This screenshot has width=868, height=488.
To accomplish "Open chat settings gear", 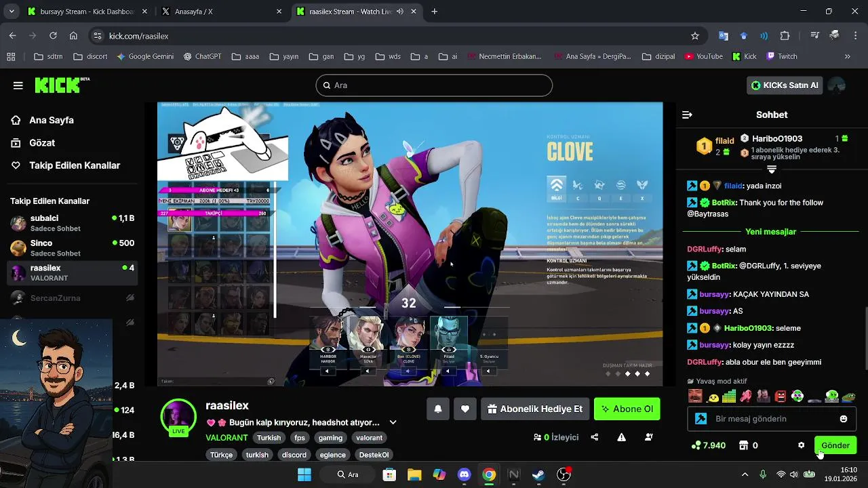I will (801, 445).
